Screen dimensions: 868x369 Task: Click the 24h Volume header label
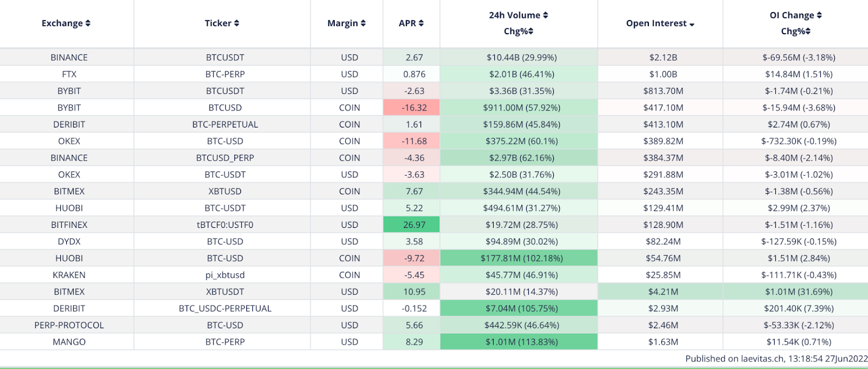pyautogui.click(x=514, y=15)
